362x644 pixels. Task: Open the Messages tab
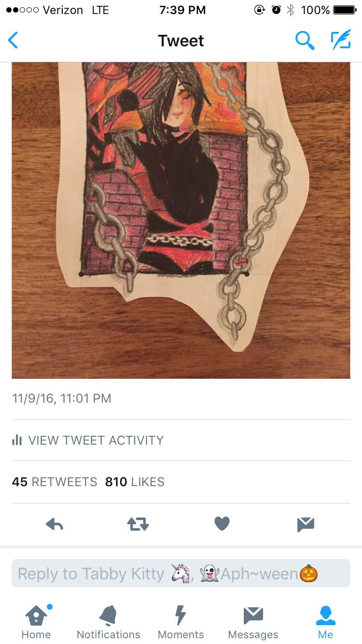253,622
